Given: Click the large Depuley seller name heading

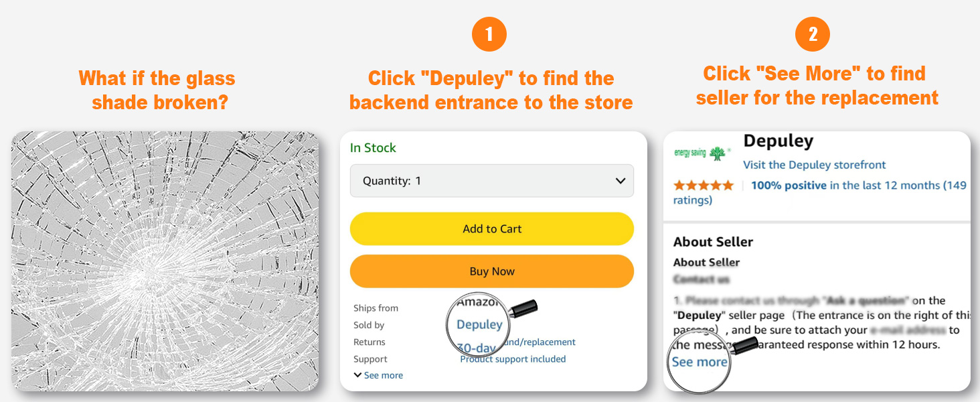Looking at the screenshot, I should point(779,141).
